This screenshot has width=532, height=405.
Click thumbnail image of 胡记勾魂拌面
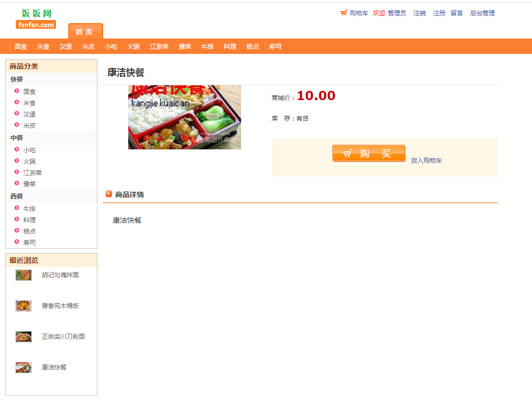pyautogui.click(x=24, y=275)
